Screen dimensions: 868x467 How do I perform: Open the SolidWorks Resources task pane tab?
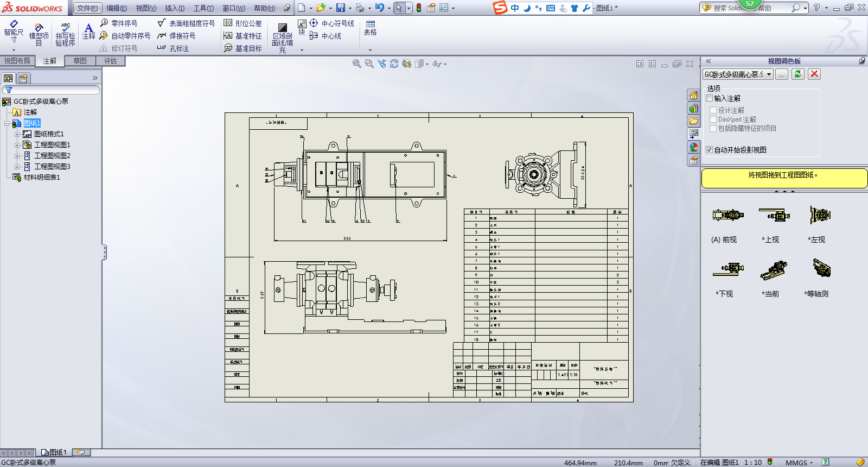pyautogui.click(x=694, y=95)
